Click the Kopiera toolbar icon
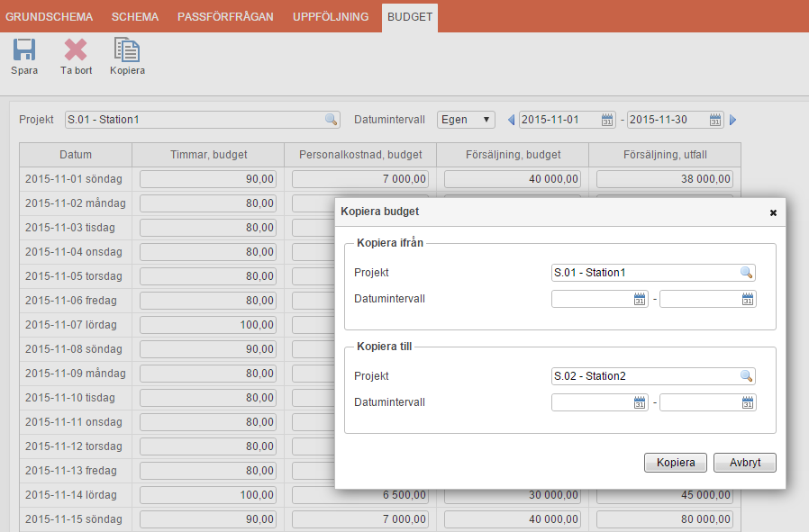Image resolution: width=809 pixels, height=532 pixels. click(127, 50)
